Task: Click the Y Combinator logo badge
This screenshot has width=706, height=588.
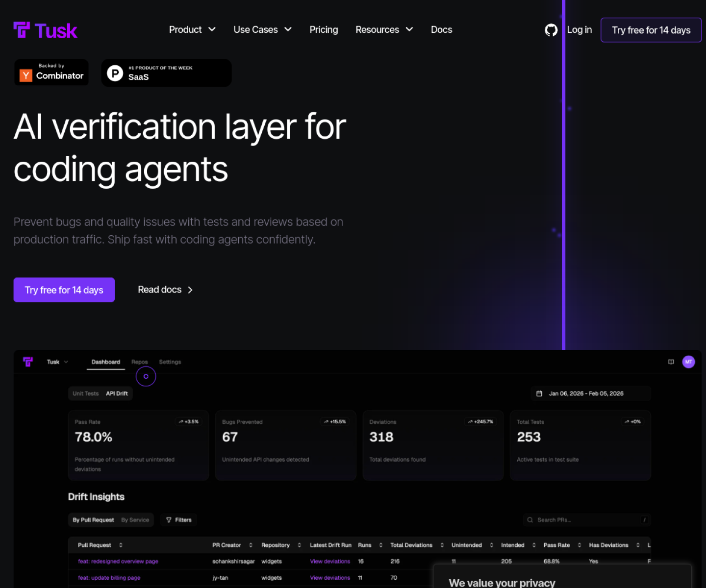Action: [51, 73]
